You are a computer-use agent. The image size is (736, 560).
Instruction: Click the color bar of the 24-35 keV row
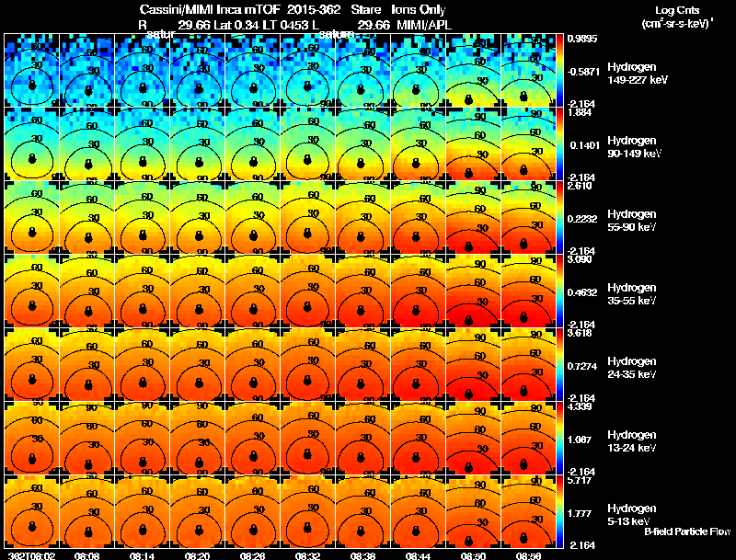pyautogui.click(x=559, y=364)
